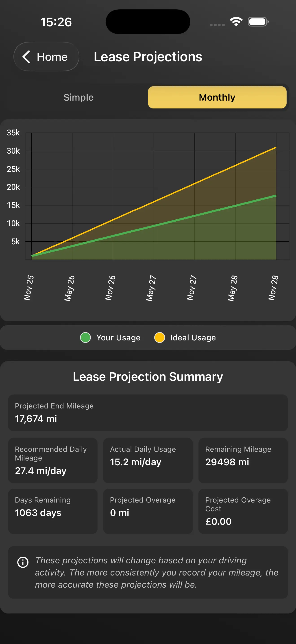
Task: Tap the back chevron icon
Action: pos(26,57)
